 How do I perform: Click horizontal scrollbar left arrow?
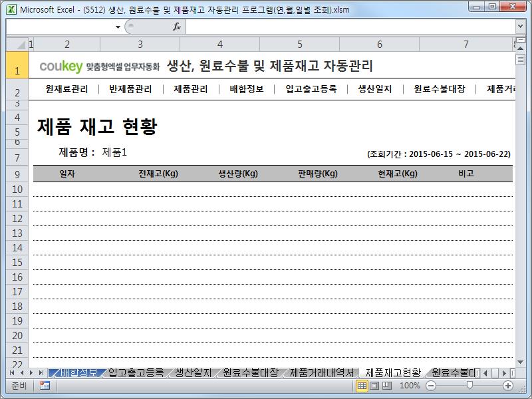coord(485,373)
